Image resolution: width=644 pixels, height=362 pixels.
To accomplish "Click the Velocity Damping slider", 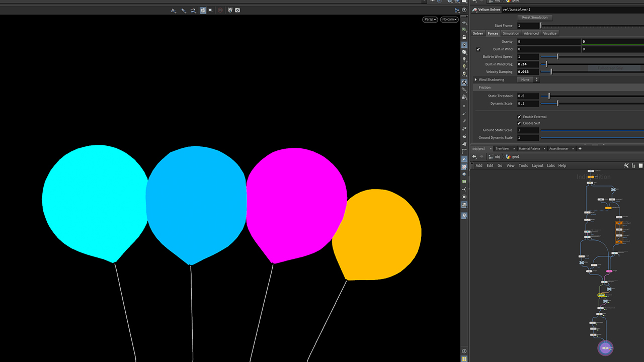I will pyautogui.click(x=592, y=72).
